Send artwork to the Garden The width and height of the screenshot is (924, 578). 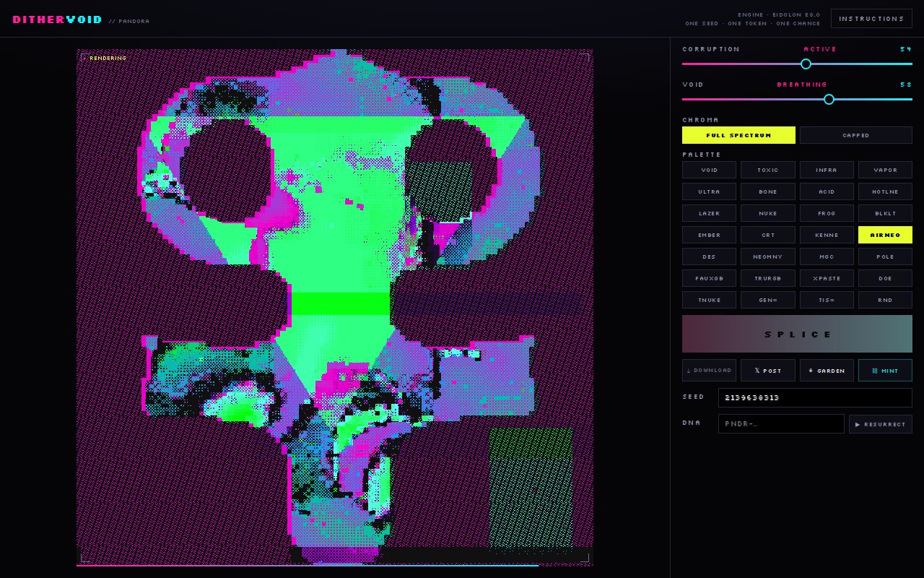(827, 370)
